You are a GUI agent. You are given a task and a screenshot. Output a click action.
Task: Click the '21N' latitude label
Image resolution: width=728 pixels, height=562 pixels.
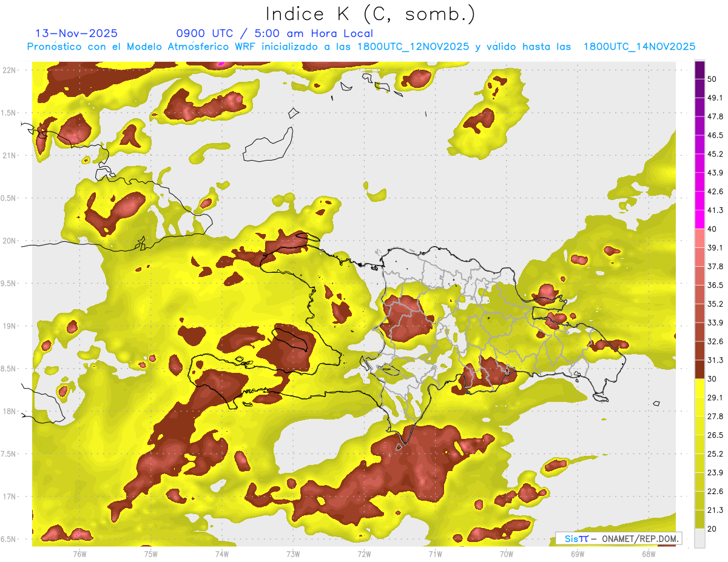click(9, 156)
